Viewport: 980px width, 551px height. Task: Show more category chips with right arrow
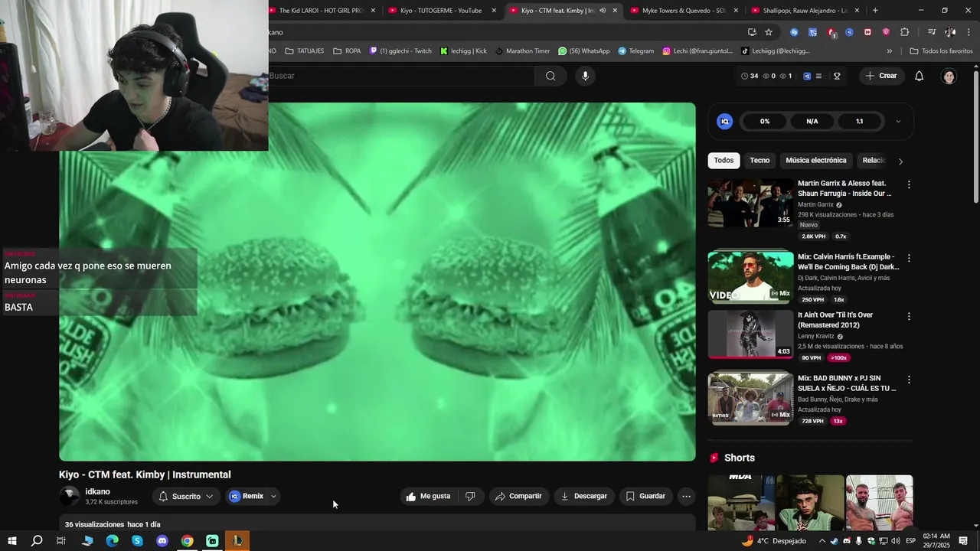coord(900,161)
